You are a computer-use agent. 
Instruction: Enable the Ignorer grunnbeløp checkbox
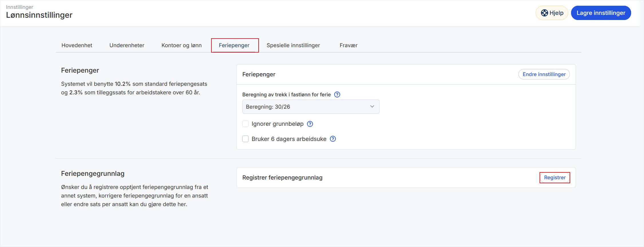[x=245, y=124]
